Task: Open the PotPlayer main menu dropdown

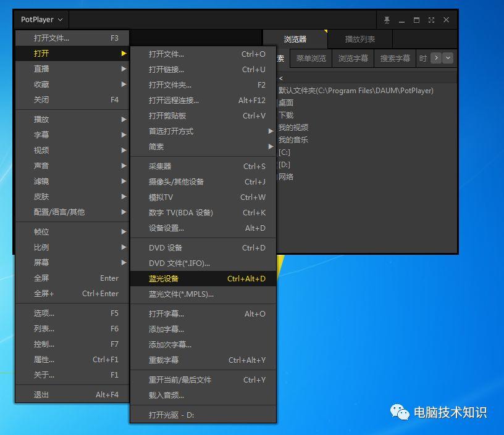Action: tap(41, 20)
